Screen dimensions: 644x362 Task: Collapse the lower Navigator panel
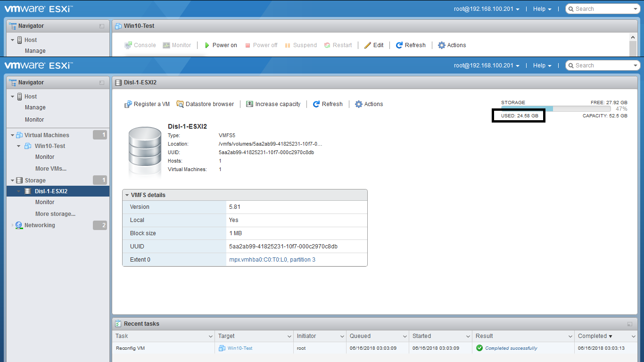(x=102, y=82)
